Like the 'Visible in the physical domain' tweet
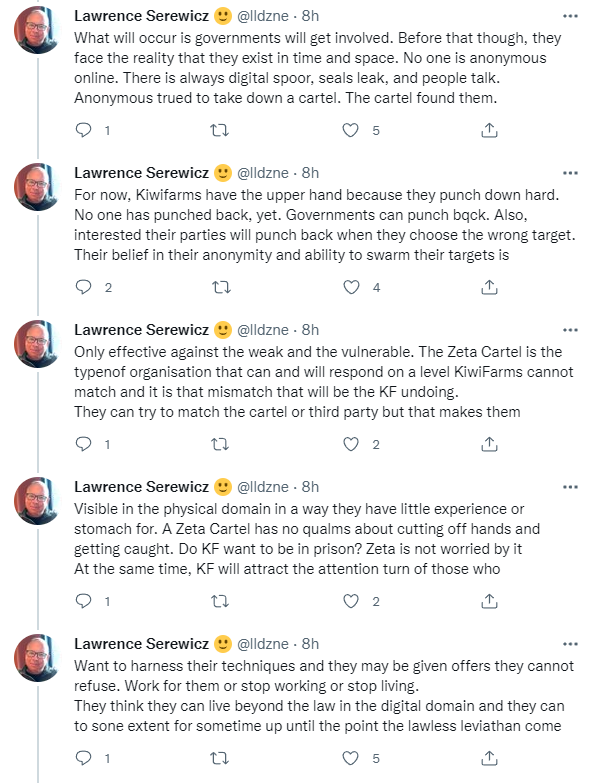Viewport: 593px width, 783px height. click(351, 601)
